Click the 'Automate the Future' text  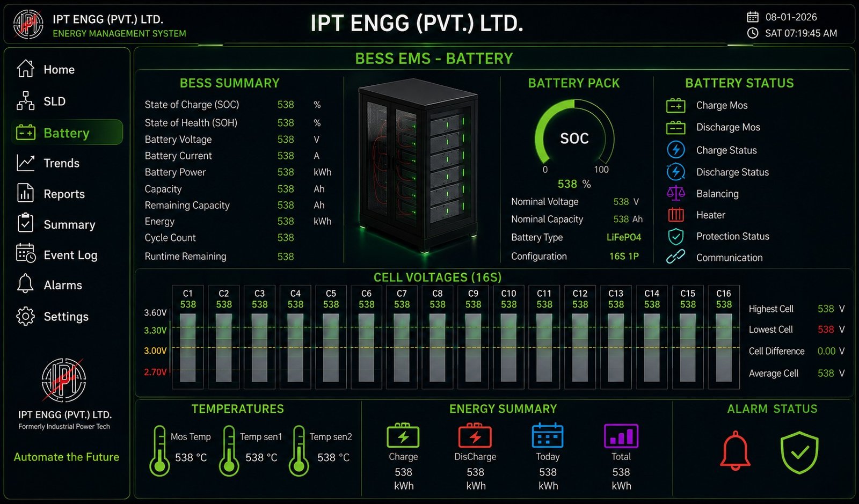click(67, 457)
